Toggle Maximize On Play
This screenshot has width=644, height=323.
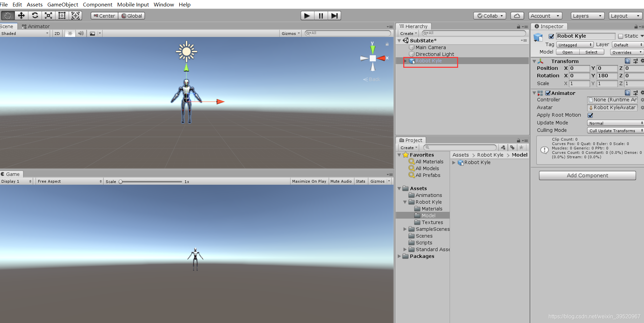point(309,181)
